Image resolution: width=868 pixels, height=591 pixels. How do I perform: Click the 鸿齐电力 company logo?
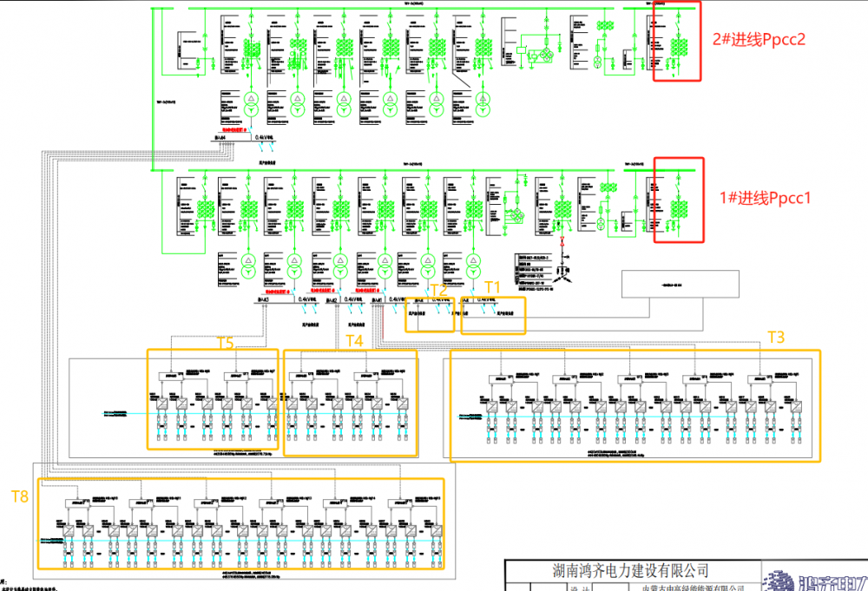pyautogui.click(x=814, y=581)
